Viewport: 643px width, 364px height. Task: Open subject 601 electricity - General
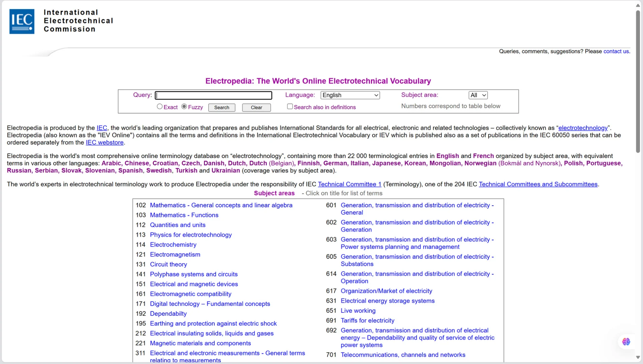417,209
